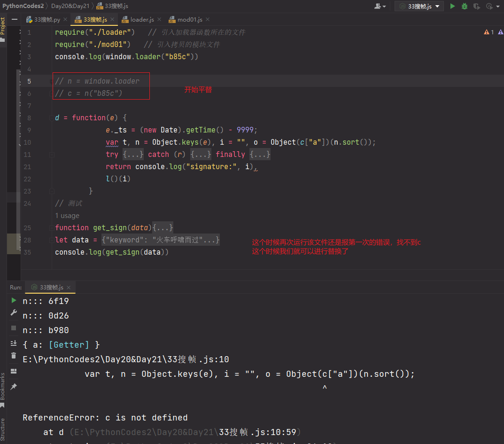Rerun the script in Run panel

pyautogui.click(x=14, y=300)
